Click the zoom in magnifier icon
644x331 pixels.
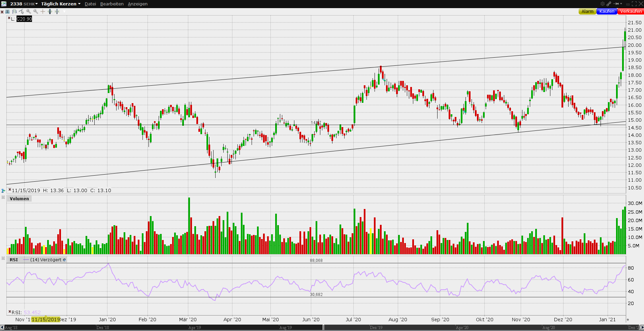coord(29,11)
